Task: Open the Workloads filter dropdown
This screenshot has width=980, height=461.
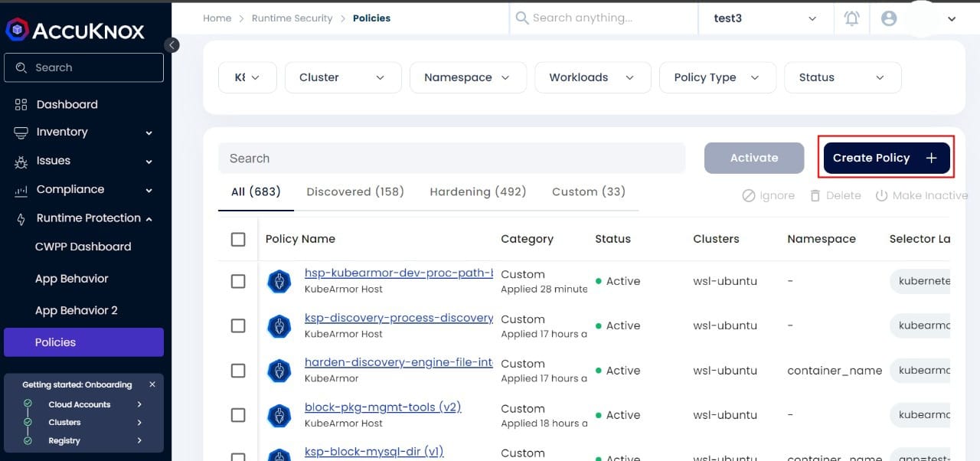Action: pyautogui.click(x=593, y=77)
